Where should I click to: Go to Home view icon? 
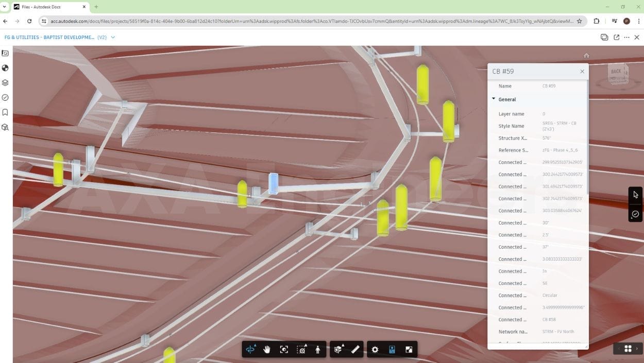tap(586, 56)
